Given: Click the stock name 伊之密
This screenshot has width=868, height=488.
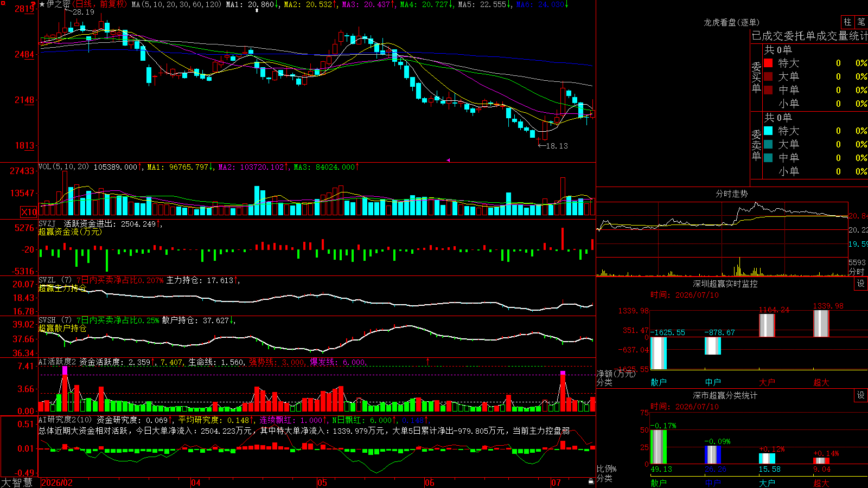Looking at the screenshot, I should click(58, 4).
